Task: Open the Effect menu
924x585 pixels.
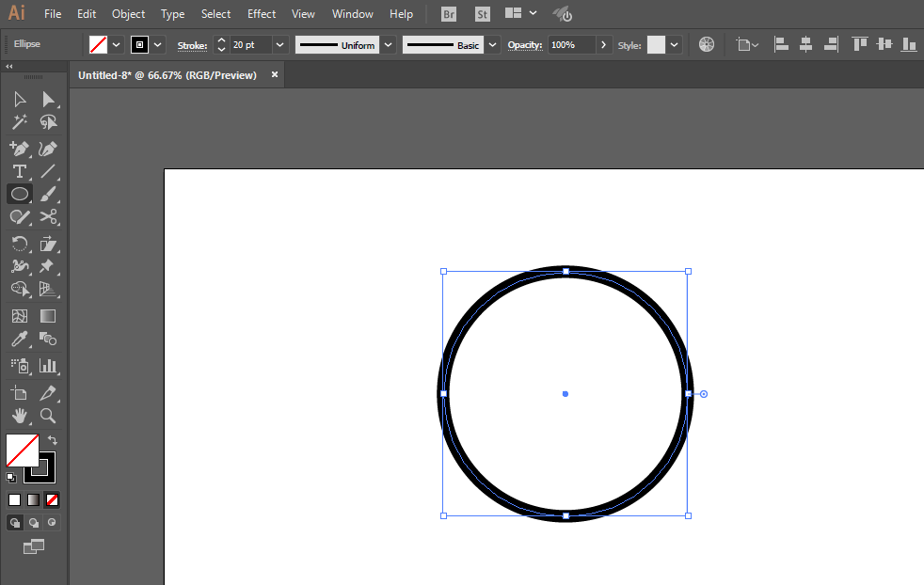Action: click(x=261, y=14)
